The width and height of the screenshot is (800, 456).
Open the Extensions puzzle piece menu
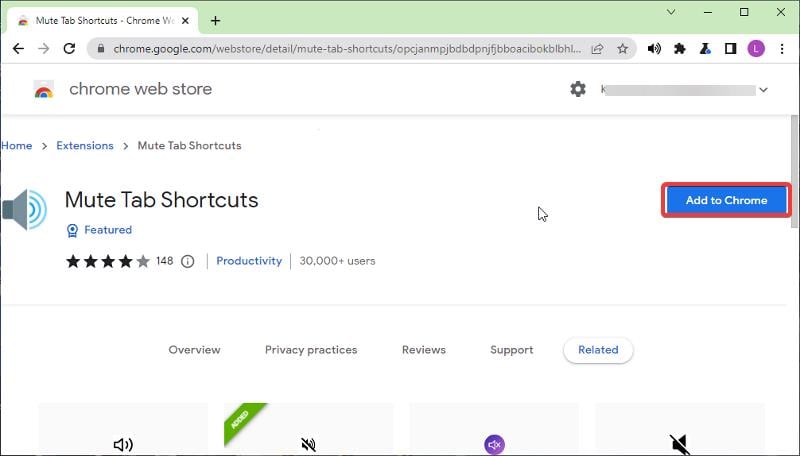(680, 49)
